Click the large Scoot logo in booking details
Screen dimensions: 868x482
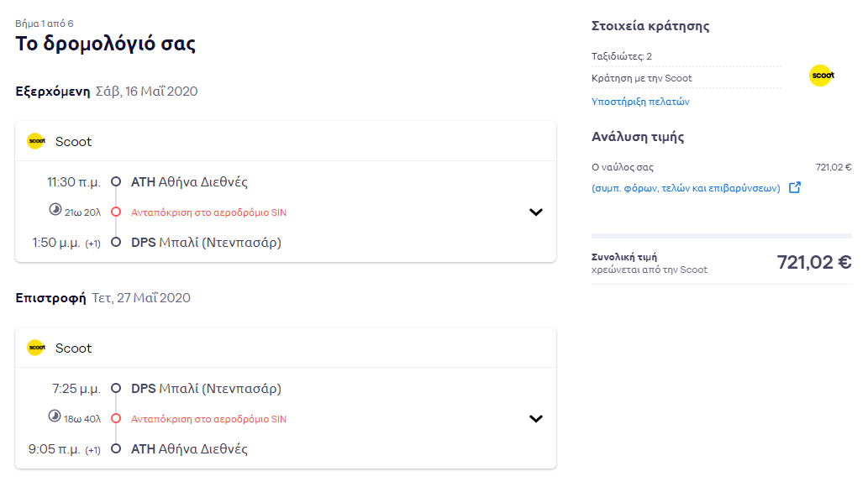click(822, 76)
